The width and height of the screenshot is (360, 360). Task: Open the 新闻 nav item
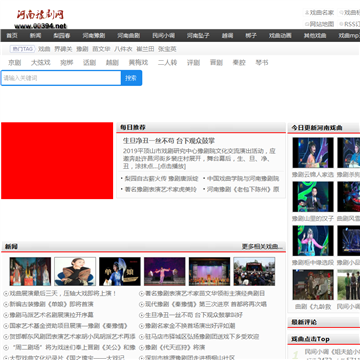pos(35,35)
